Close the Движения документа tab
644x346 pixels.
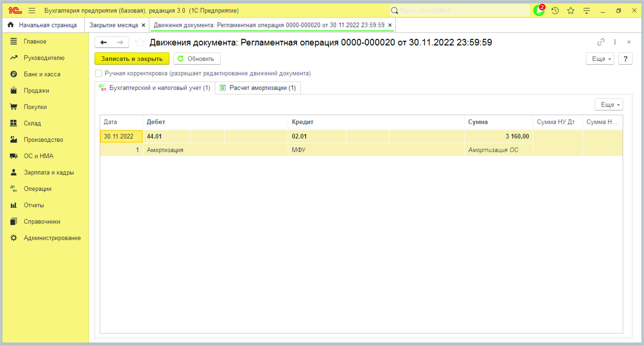[390, 25]
